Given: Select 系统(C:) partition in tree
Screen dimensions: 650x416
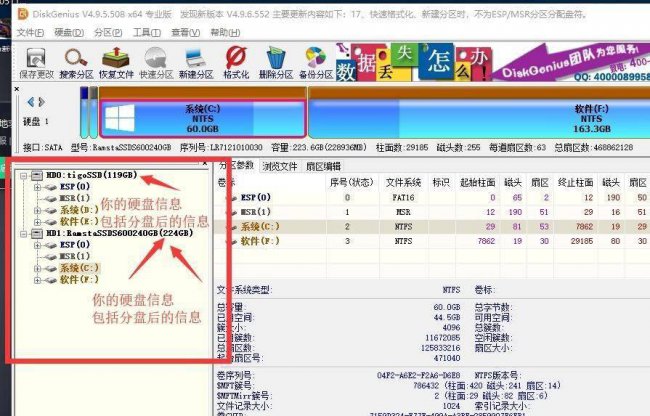Looking at the screenshot, I should (x=79, y=268).
